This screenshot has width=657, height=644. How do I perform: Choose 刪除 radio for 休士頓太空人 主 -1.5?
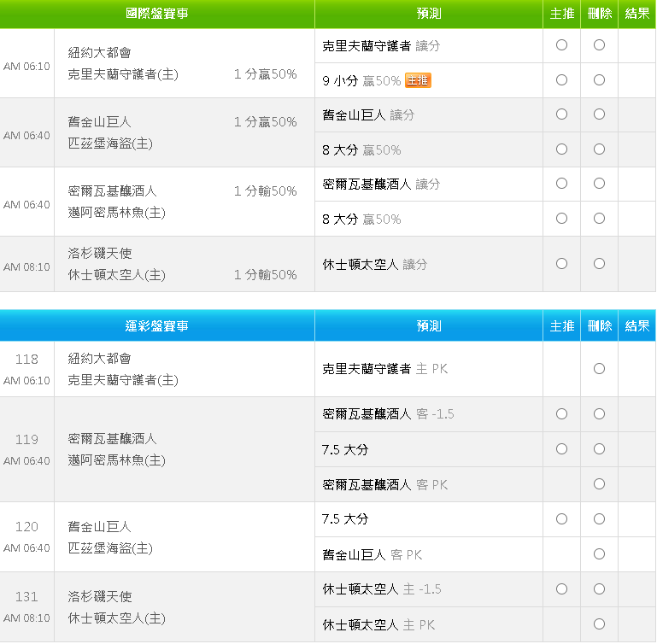click(599, 589)
